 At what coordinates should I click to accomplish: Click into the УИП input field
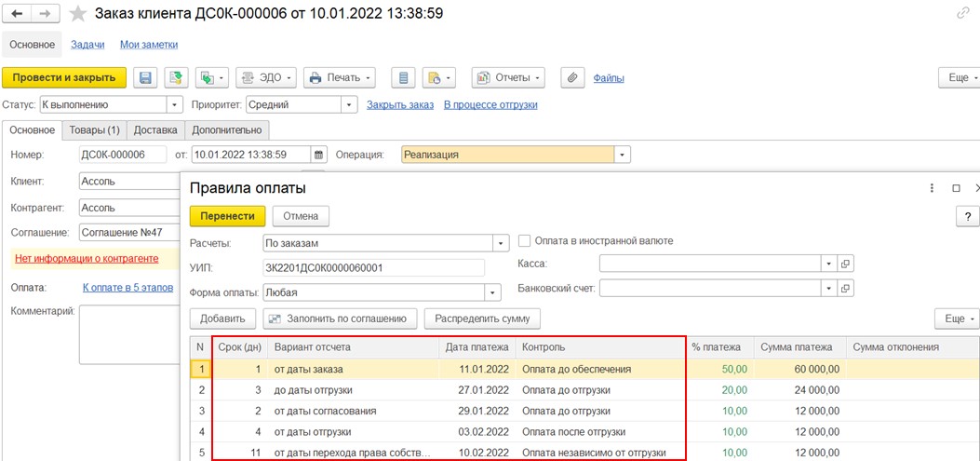372,268
